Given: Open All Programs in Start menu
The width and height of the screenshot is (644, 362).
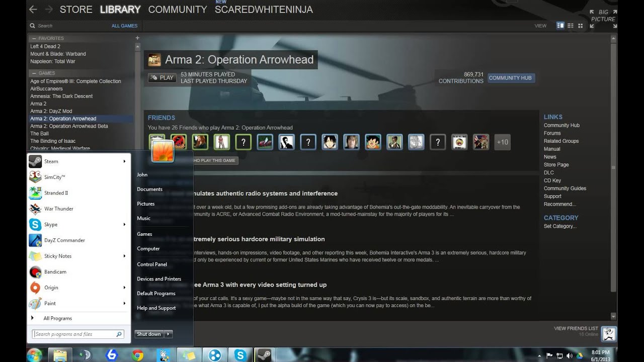Looking at the screenshot, I should 78,318.
